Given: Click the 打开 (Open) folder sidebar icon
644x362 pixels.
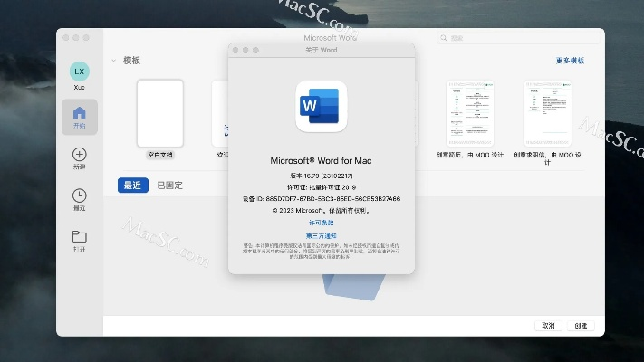Looking at the screenshot, I should [x=79, y=237].
